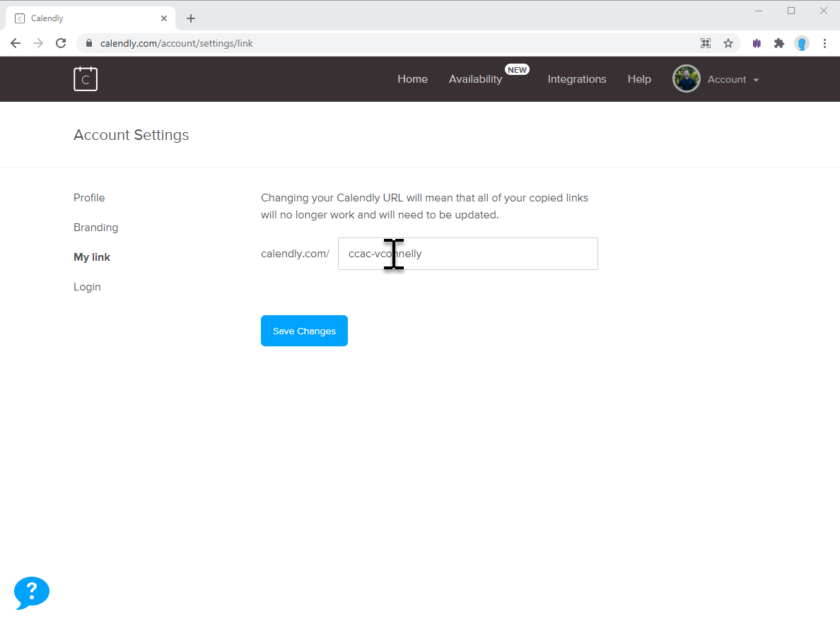Viewport: 840px width, 629px height.
Task: Close the Calendly browser tab
Action: click(164, 18)
